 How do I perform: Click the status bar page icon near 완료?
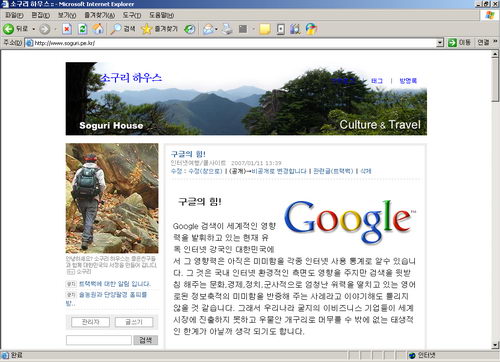pyautogui.click(x=4, y=355)
